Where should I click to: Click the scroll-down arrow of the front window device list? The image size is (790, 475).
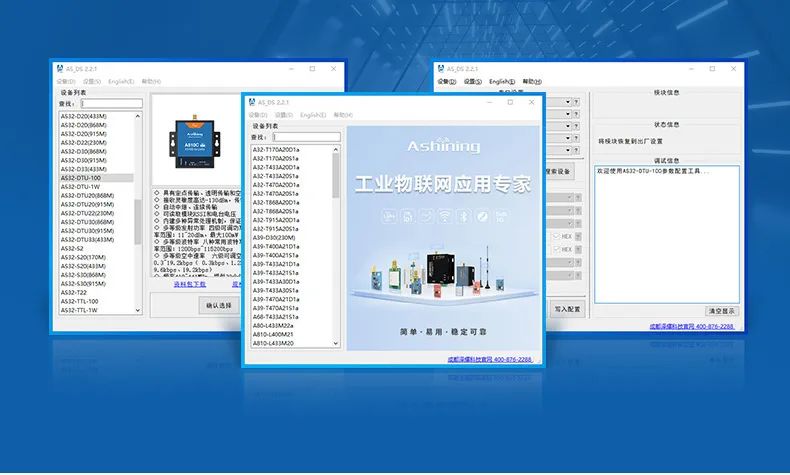(336, 344)
